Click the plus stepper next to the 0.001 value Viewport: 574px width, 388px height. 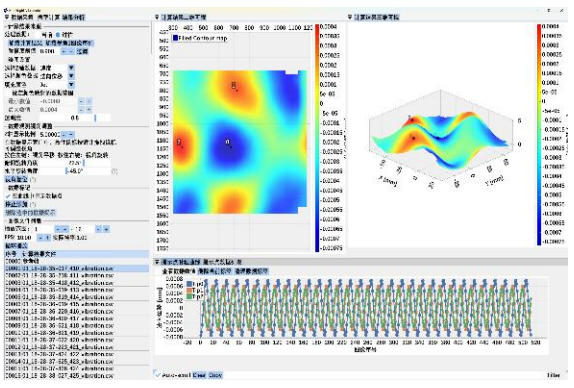pyautogui.click(x=71, y=52)
